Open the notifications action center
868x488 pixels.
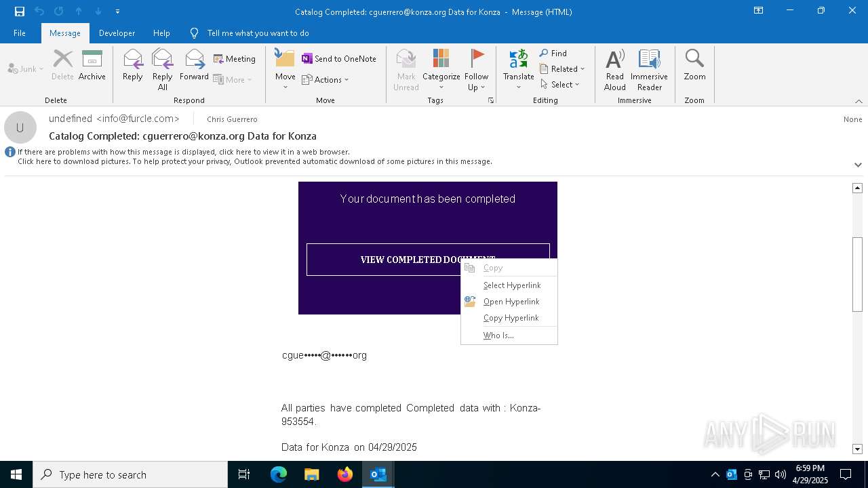(x=846, y=474)
